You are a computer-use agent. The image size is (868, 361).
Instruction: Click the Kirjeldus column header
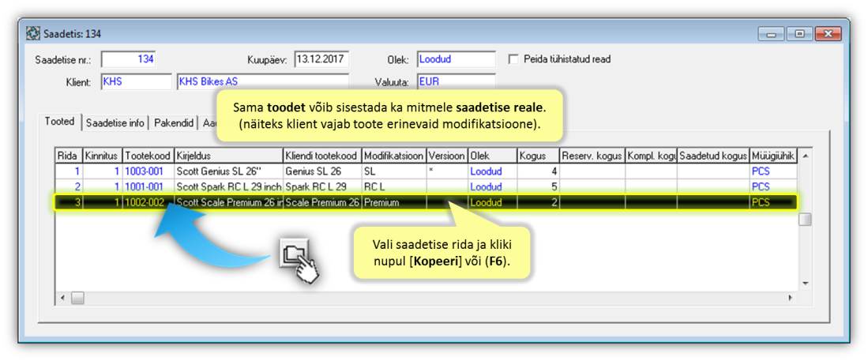(x=228, y=156)
